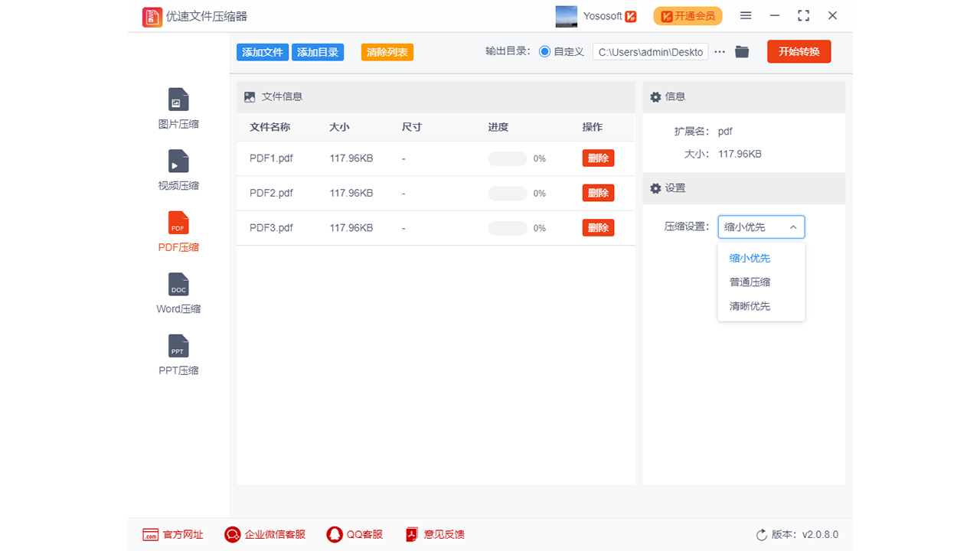Click the QQ客服 support icon
The width and height of the screenshot is (980, 551).
(335, 534)
